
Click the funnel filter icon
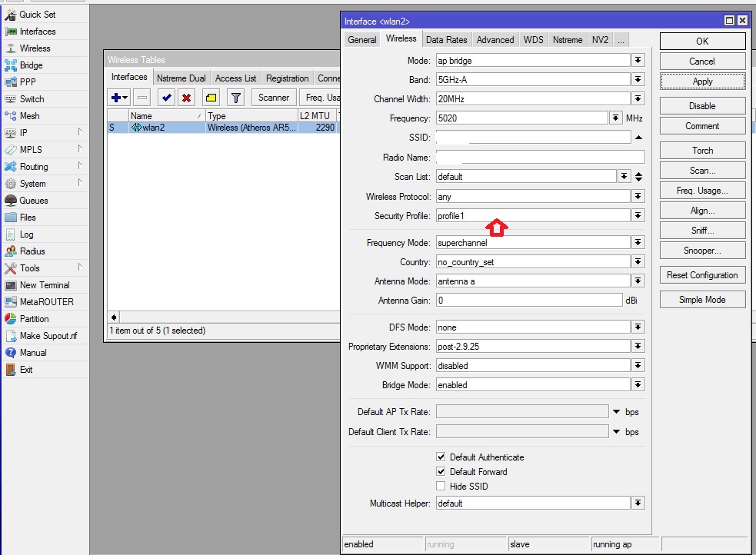click(x=236, y=98)
